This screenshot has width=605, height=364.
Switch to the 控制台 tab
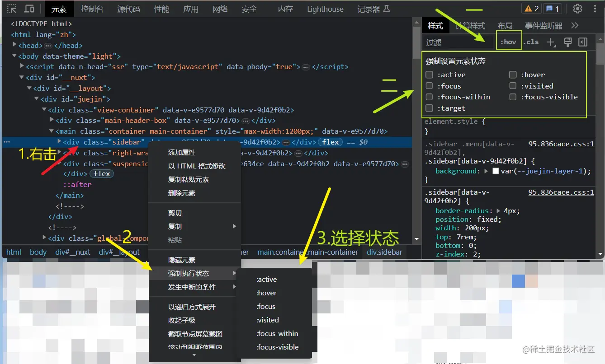(x=92, y=9)
